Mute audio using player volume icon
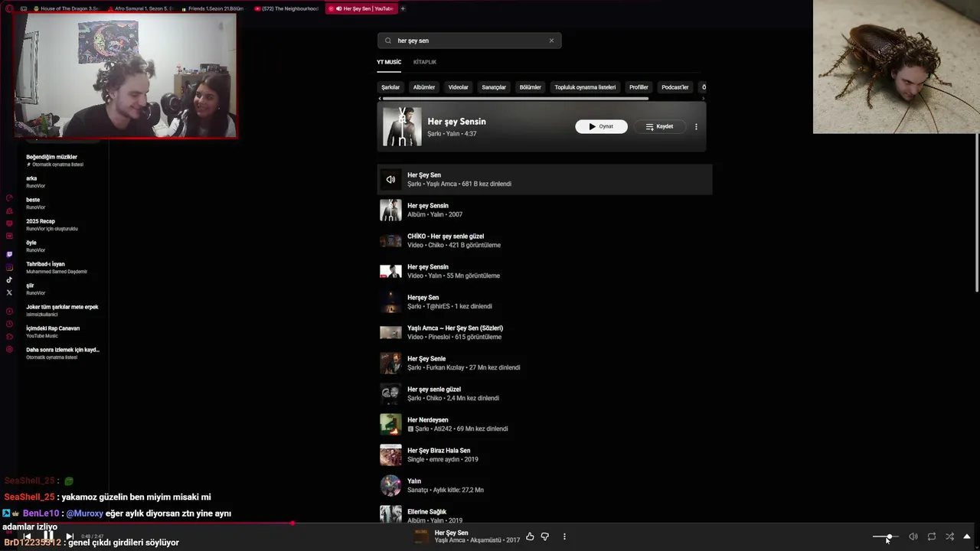This screenshot has height=551, width=980. [913, 536]
